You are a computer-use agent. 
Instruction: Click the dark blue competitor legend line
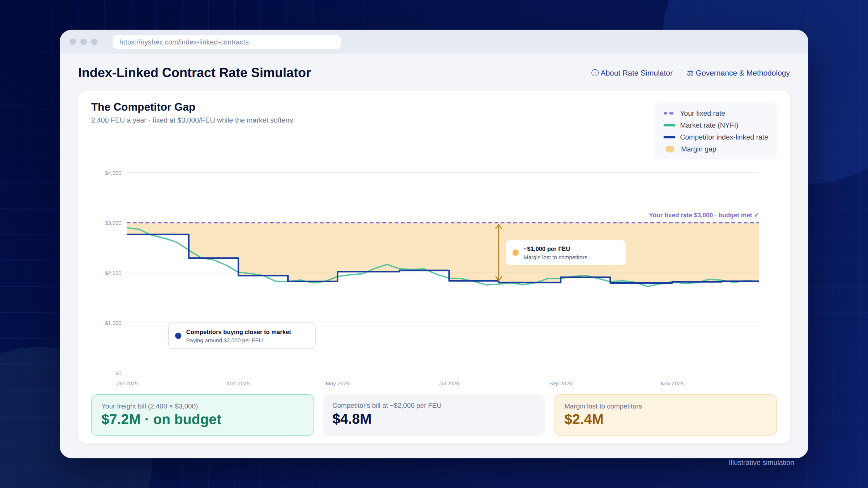click(x=669, y=137)
